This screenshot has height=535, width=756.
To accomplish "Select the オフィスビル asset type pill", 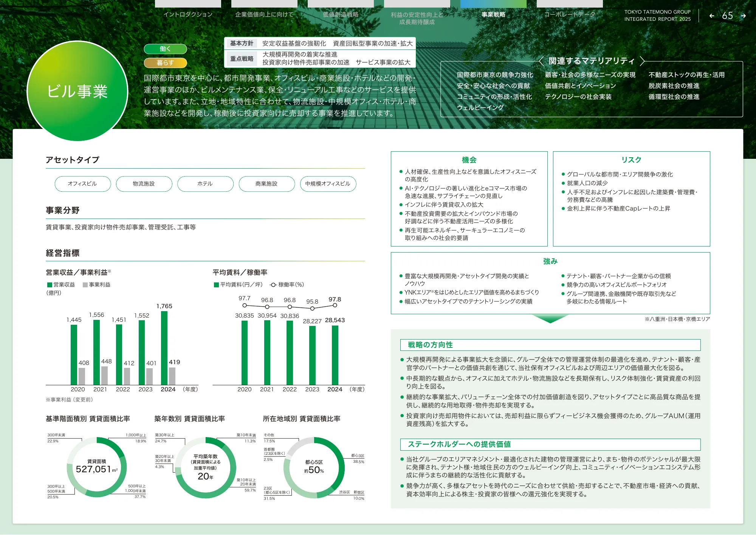I will [x=82, y=184].
